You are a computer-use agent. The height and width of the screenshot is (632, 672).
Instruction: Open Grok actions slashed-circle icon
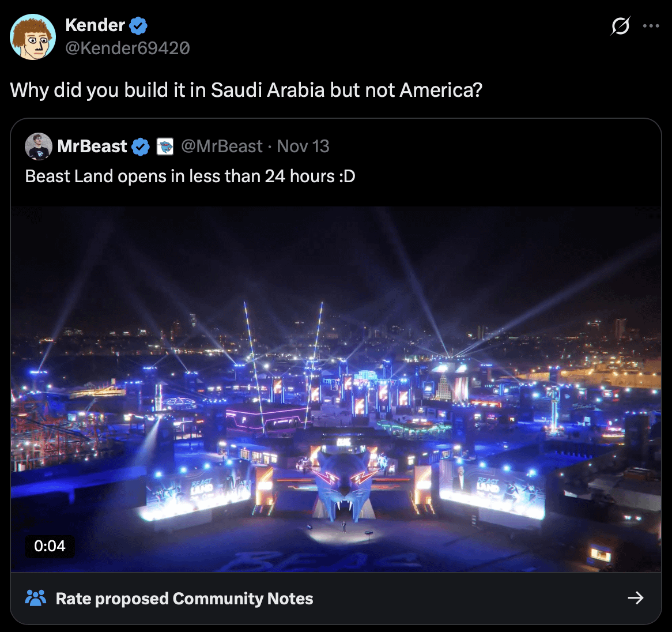tap(620, 26)
